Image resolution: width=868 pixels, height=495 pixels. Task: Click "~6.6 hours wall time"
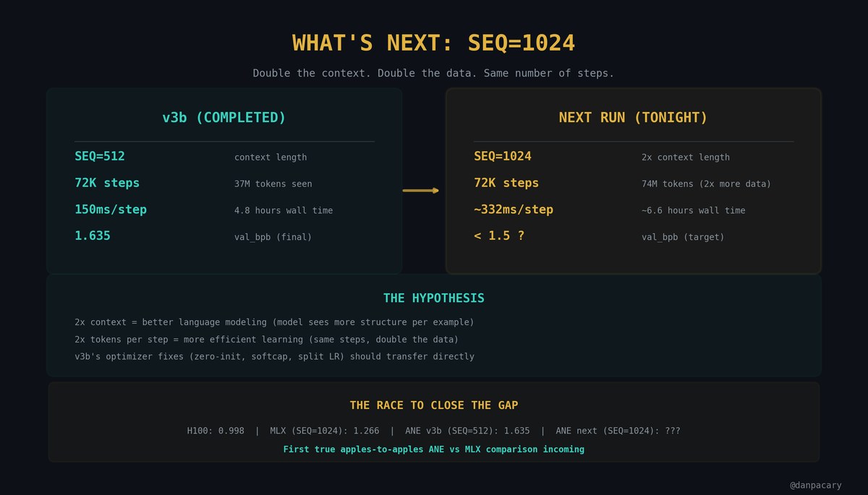tap(693, 210)
